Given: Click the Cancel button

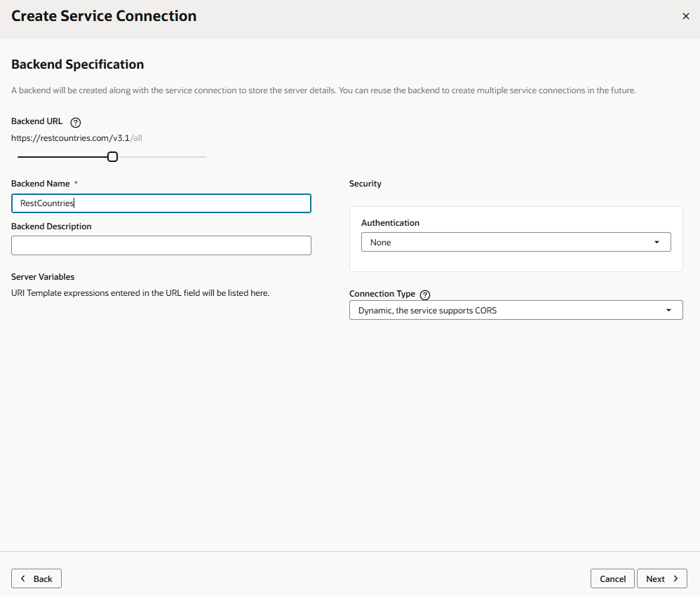Looking at the screenshot, I should [x=612, y=578].
